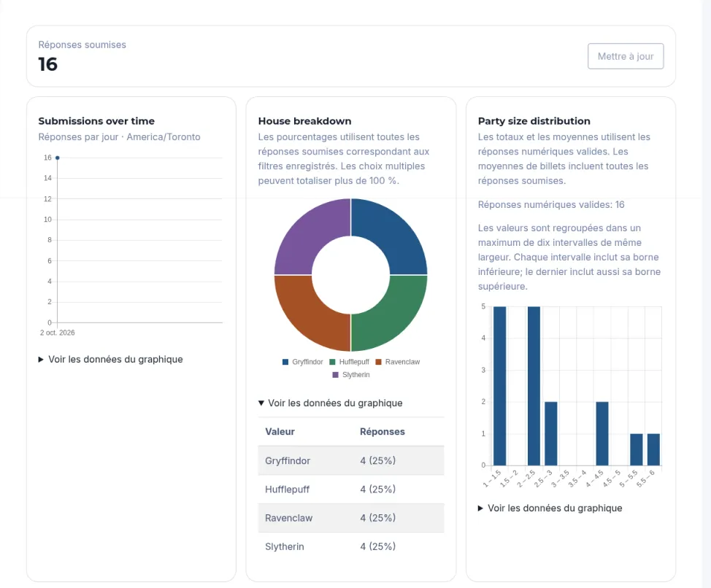Screen dimensions: 711x588
Task: Click the purple Slytherin donut segment
Action: (x=312, y=236)
